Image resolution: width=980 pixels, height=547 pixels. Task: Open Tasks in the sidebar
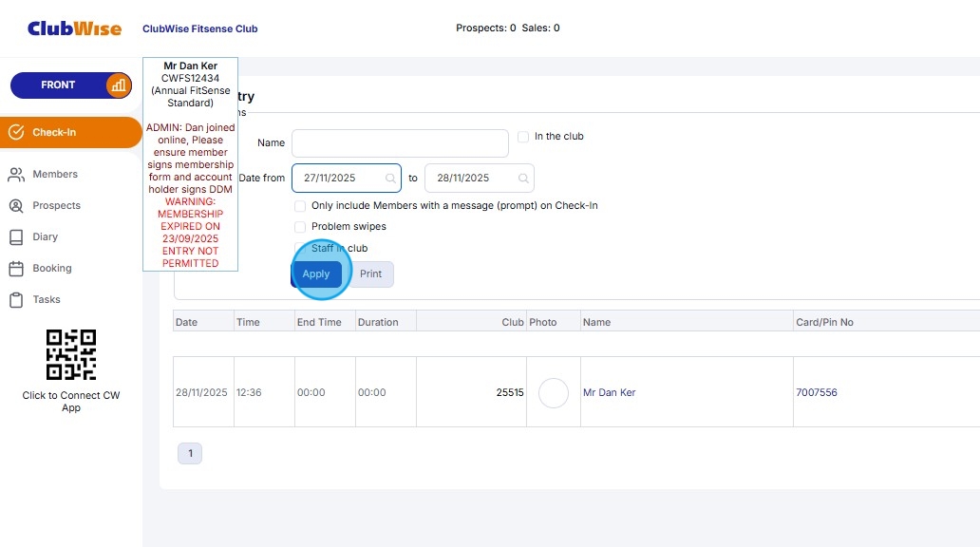click(x=47, y=299)
